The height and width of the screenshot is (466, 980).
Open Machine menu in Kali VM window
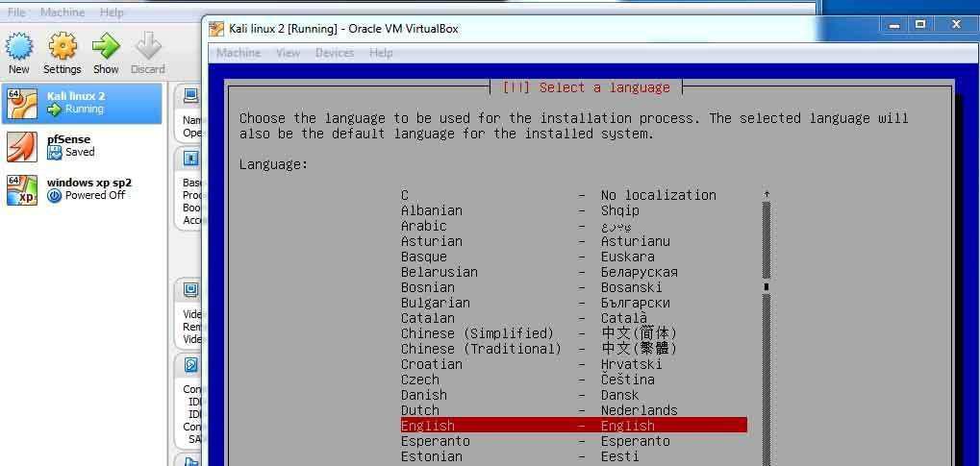point(239,53)
